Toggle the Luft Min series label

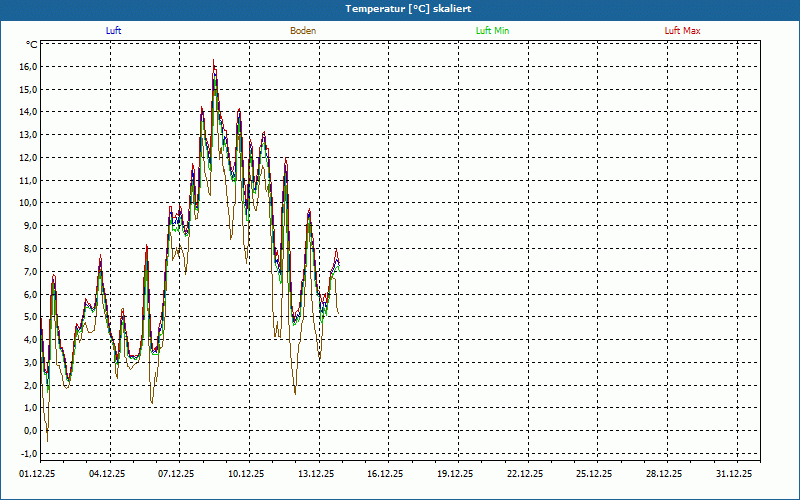(492, 31)
